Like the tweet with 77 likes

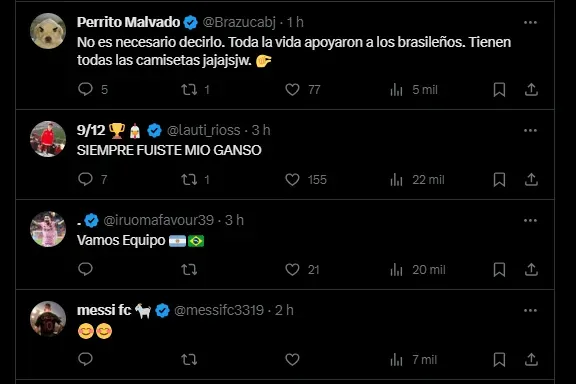tap(292, 89)
